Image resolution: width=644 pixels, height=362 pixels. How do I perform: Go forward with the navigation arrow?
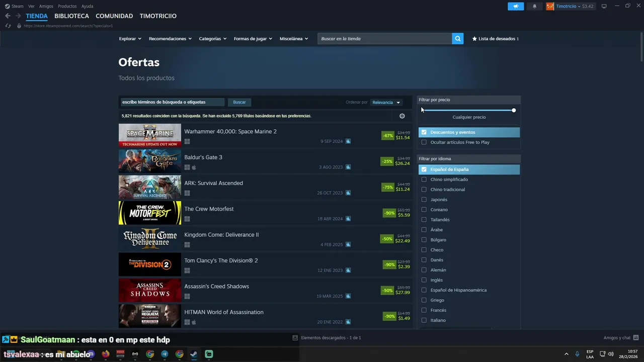pos(18,16)
